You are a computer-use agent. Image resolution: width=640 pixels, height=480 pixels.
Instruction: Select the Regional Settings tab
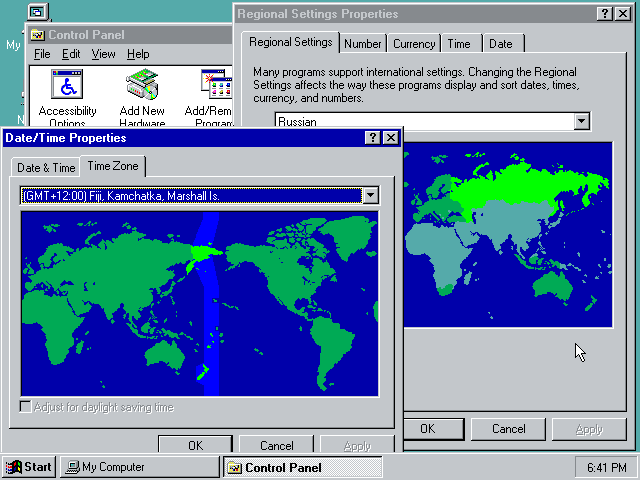click(290, 42)
